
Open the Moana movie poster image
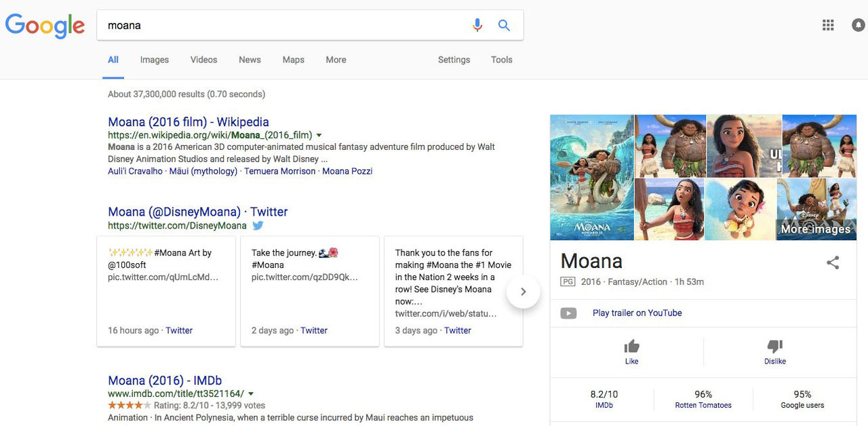(592, 177)
